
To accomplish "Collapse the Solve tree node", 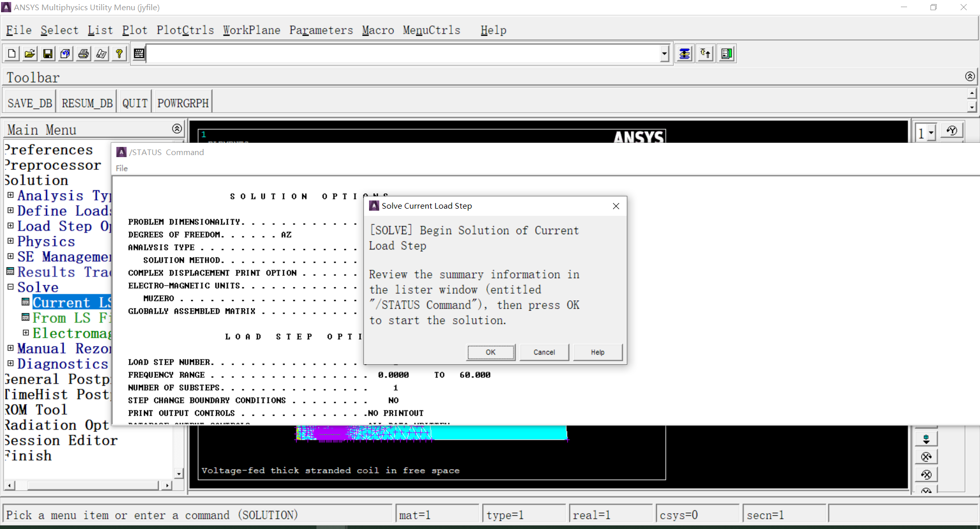I will pos(10,287).
